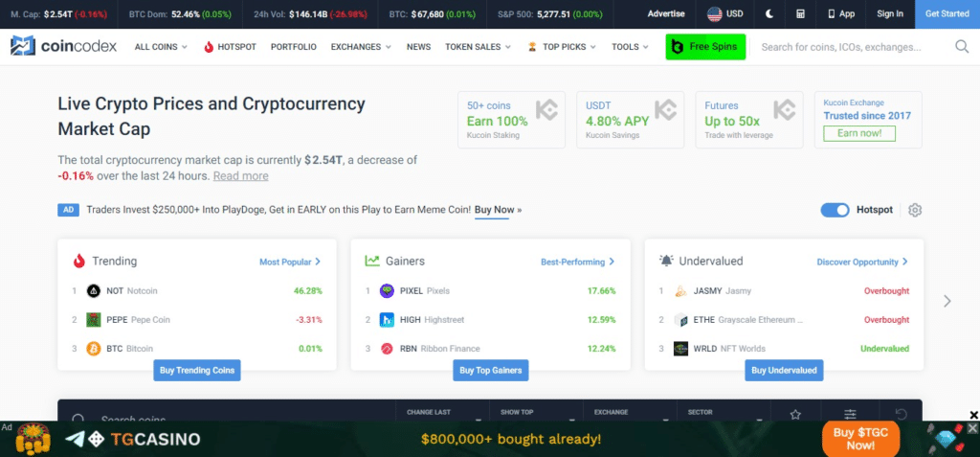Open the USD currency selector
The height and width of the screenshot is (457, 980).
(x=724, y=14)
